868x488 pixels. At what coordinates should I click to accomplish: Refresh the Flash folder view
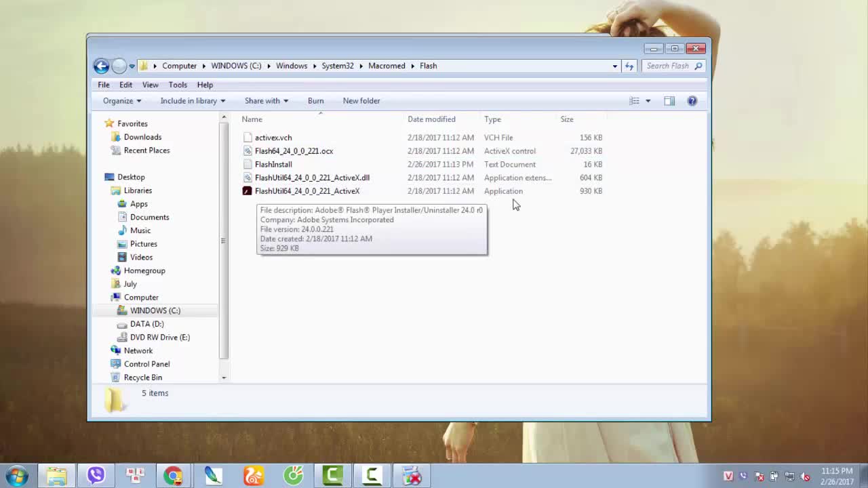[629, 66]
